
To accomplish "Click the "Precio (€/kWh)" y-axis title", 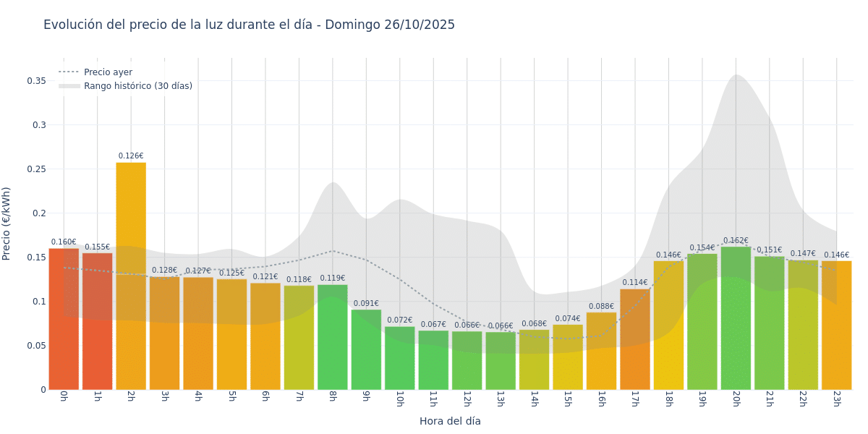I will pos(7,224).
